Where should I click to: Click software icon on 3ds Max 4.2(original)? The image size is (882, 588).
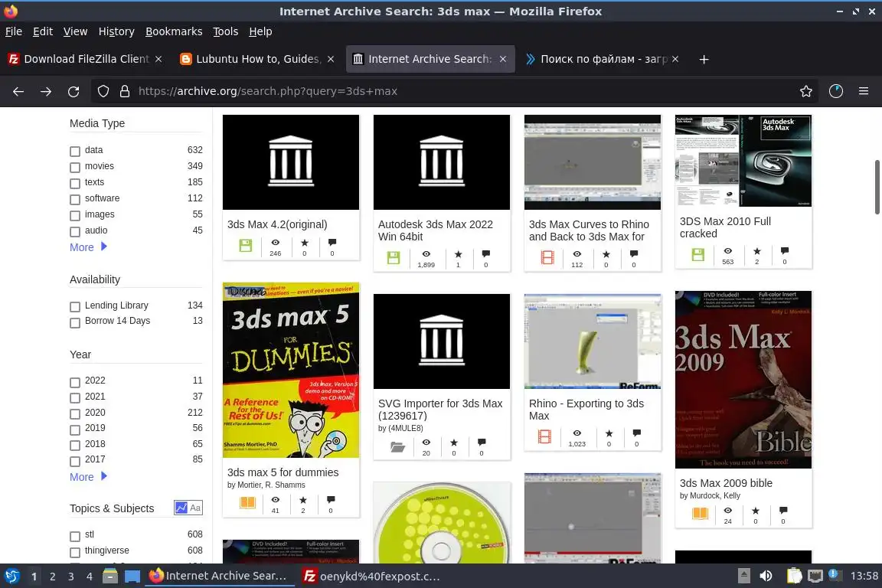246,245
